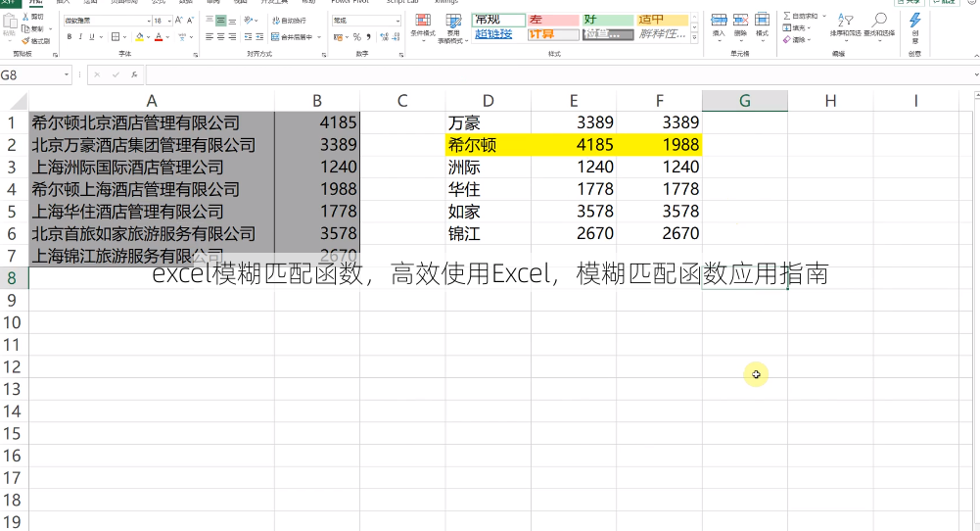
Task: Center text horizontally
Action: (x=220, y=37)
